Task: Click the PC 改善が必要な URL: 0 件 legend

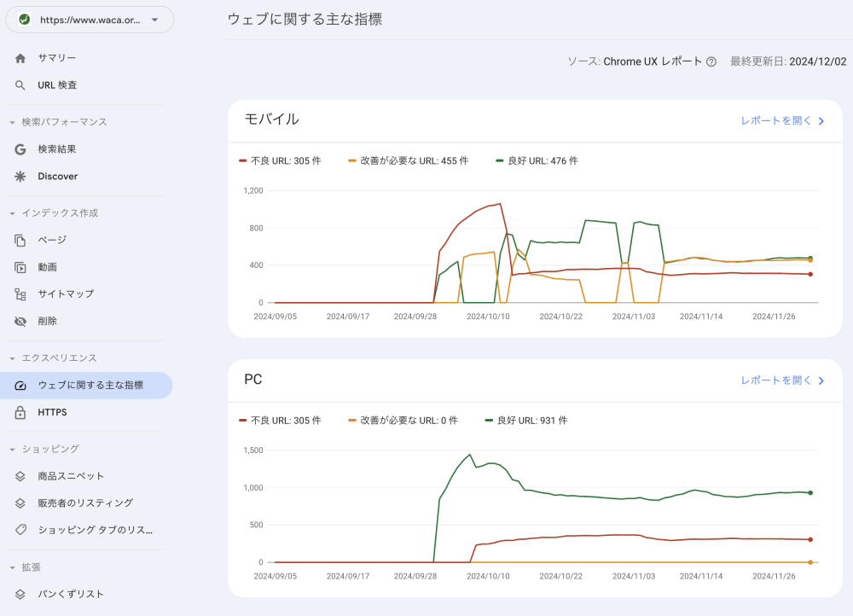Action: (403, 421)
